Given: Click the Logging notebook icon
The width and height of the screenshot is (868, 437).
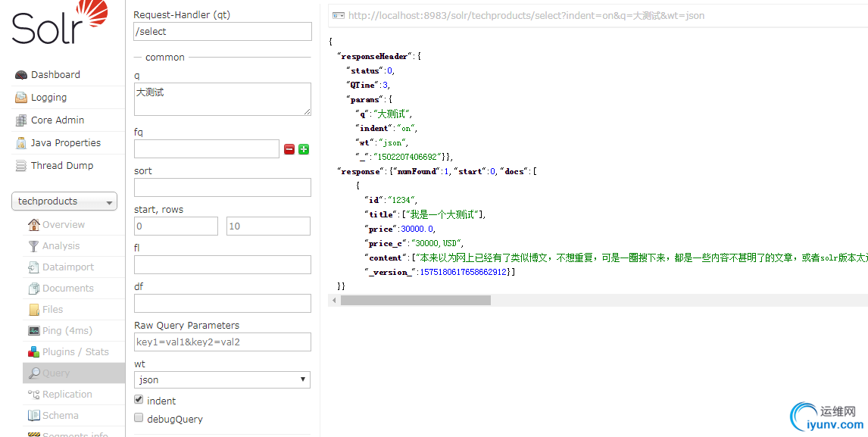Looking at the screenshot, I should point(21,98).
